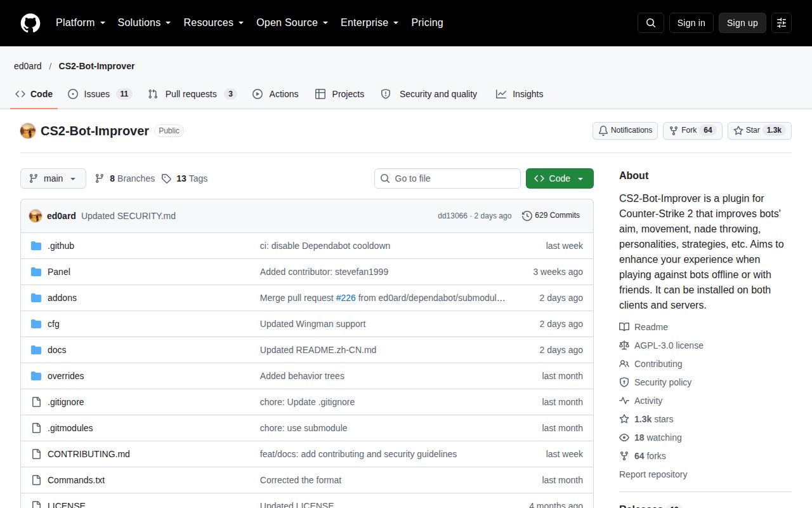The height and width of the screenshot is (508, 812).
Task: Expand the Open Source menu
Action: [x=292, y=23]
